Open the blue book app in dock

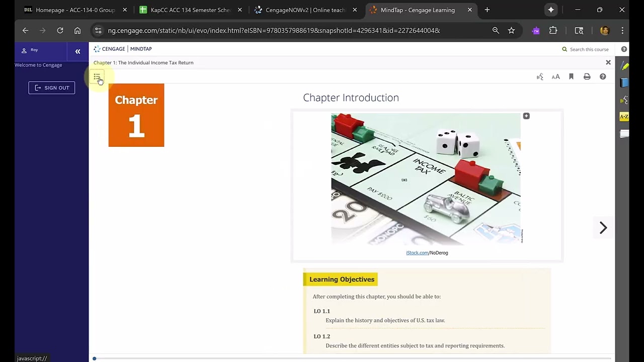[x=624, y=83]
